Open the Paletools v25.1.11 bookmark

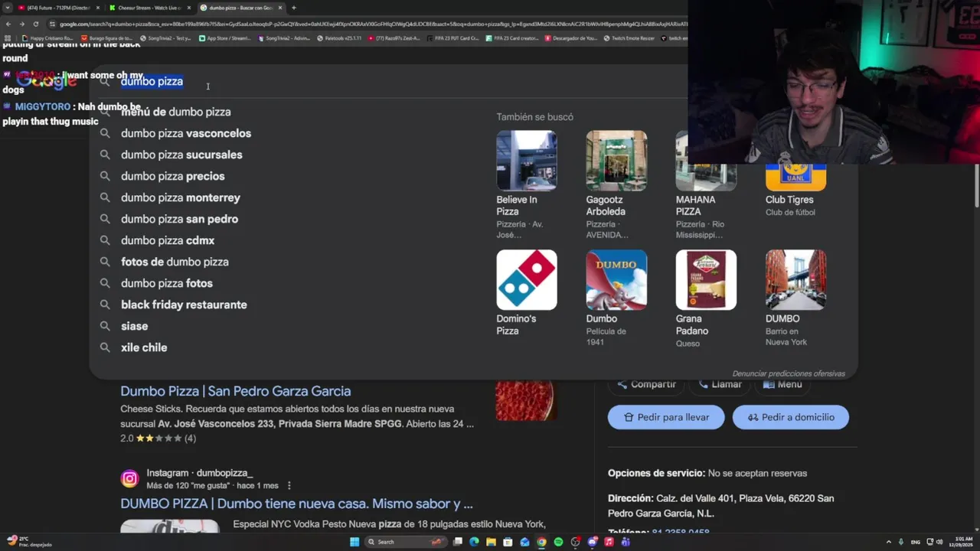click(338, 37)
